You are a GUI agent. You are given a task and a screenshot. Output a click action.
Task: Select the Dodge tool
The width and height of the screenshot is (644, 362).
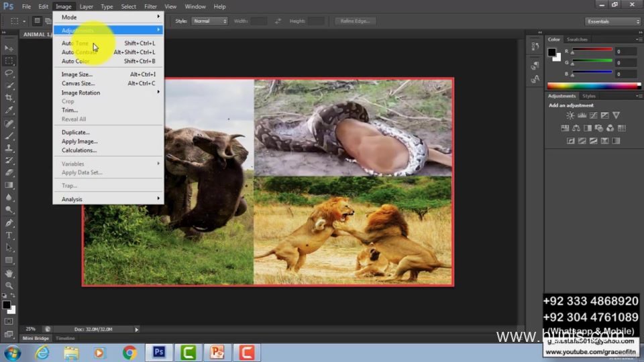pos(9,210)
